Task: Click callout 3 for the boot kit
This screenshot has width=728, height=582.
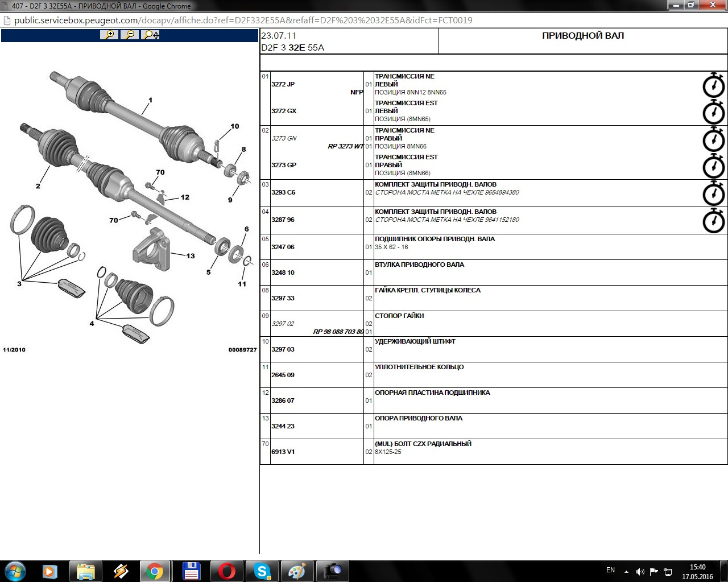Action: (x=19, y=283)
